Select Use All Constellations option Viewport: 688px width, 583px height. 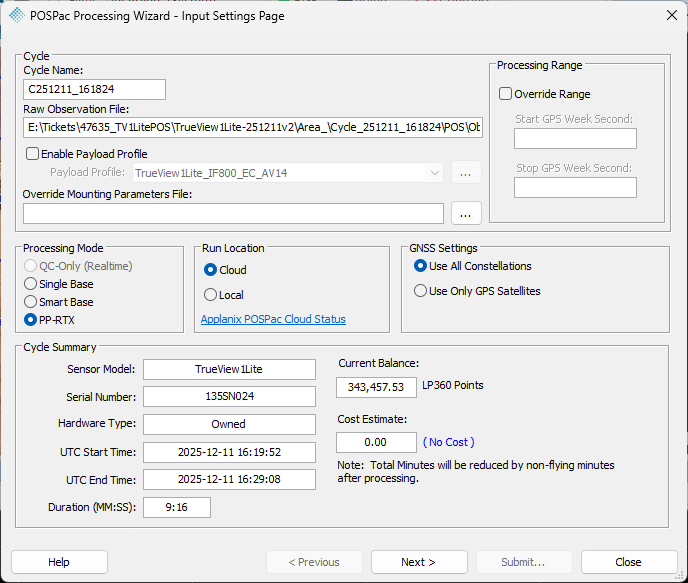point(420,266)
